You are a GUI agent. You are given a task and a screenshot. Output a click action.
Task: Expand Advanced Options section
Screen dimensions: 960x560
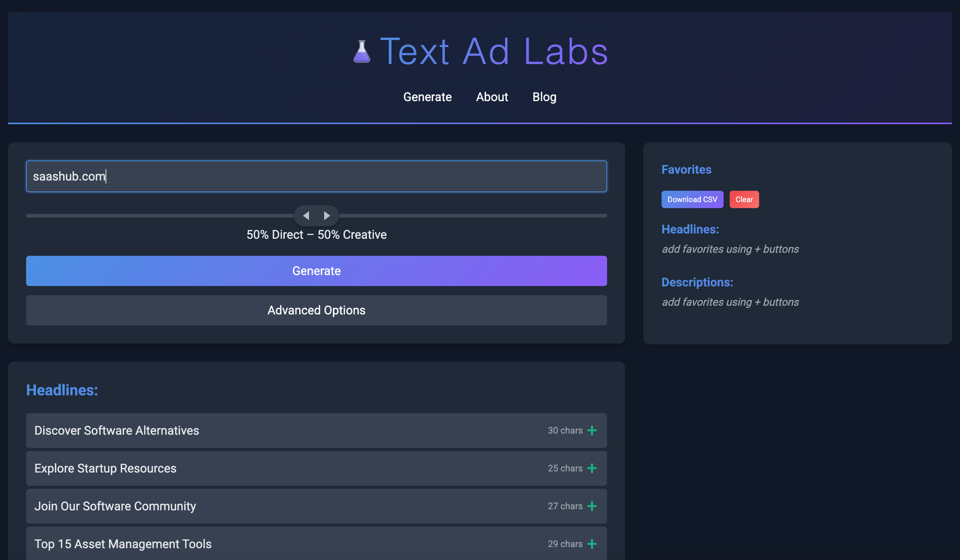pyautogui.click(x=316, y=310)
